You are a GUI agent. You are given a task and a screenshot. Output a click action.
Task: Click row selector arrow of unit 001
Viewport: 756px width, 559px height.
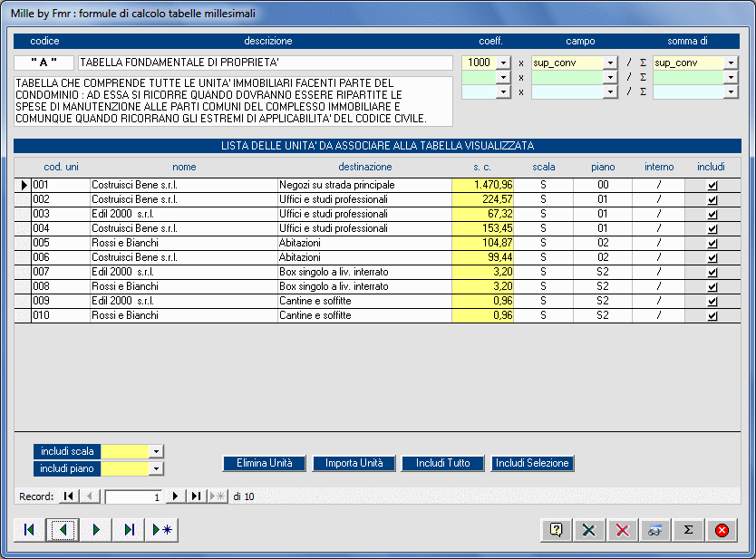click(24, 185)
